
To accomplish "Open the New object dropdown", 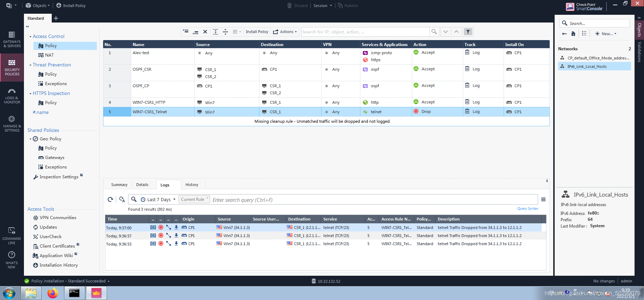I will (606, 34).
